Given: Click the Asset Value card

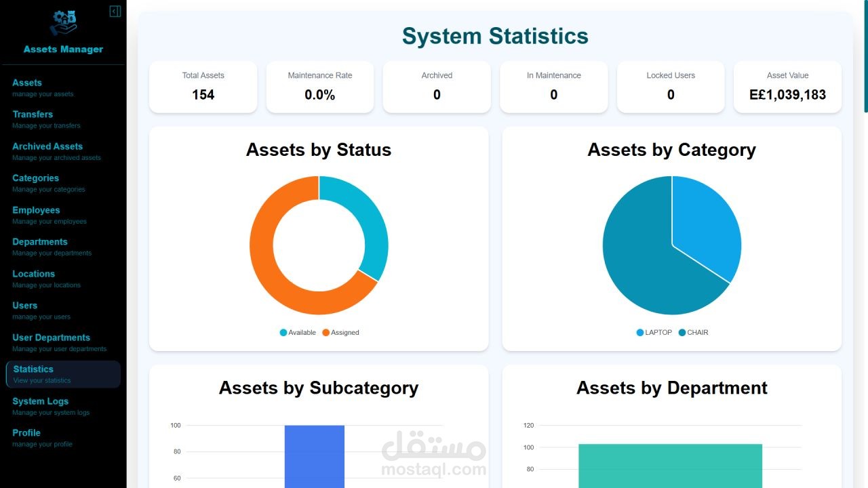Looking at the screenshot, I should pos(788,87).
